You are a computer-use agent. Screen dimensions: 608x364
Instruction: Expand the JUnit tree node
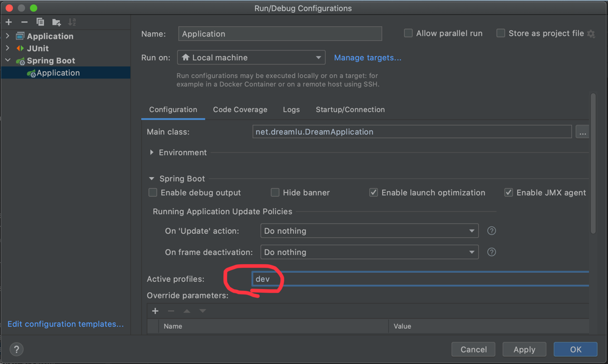[7, 48]
